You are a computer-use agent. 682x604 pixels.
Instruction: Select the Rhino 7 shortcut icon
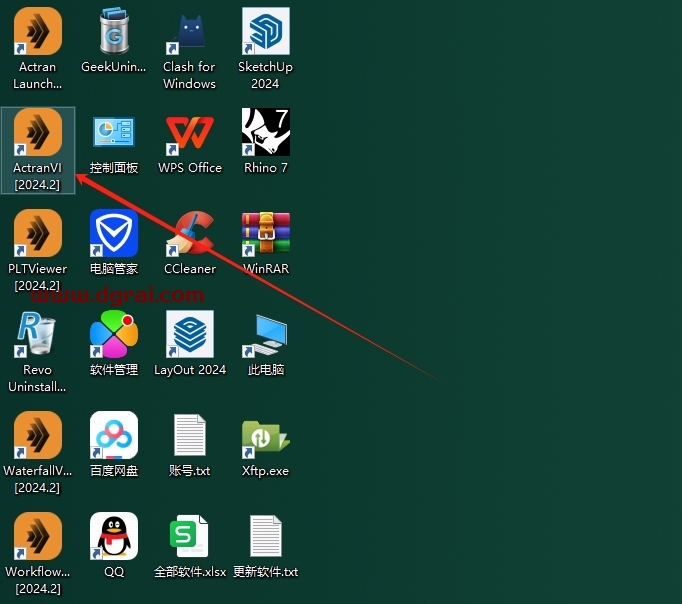point(266,132)
